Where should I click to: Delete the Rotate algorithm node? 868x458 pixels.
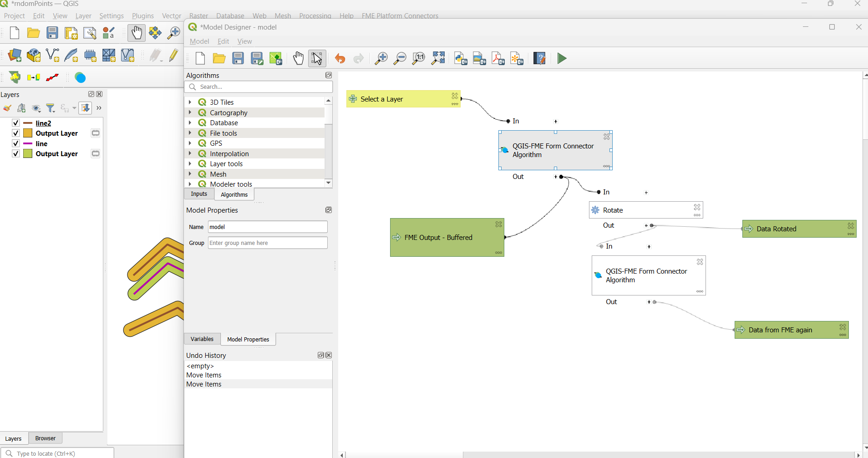click(697, 207)
